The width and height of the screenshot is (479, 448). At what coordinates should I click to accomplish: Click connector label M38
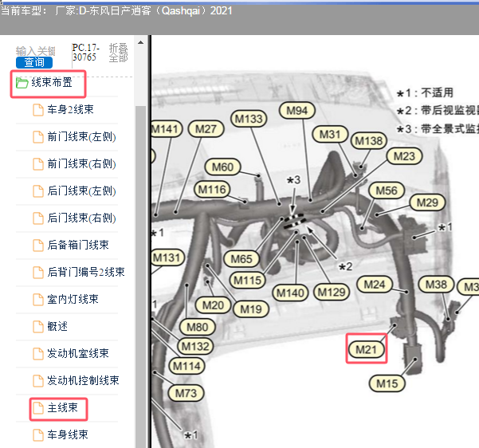pyautogui.click(x=436, y=285)
